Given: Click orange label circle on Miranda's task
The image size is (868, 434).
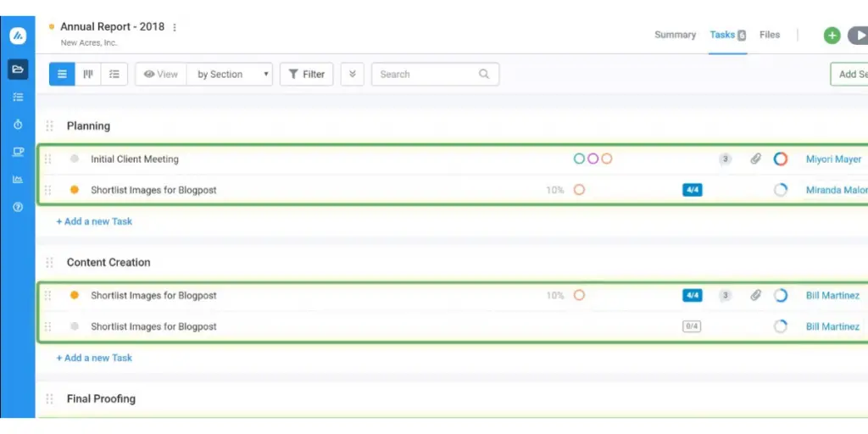Looking at the screenshot, I should tap(579, 190).
